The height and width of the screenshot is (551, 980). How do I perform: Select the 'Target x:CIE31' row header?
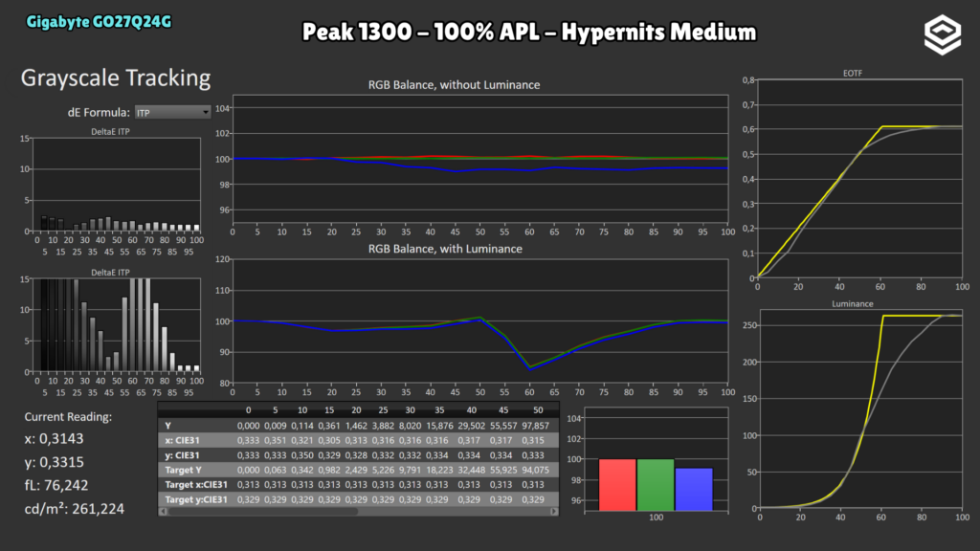(196, 485)
